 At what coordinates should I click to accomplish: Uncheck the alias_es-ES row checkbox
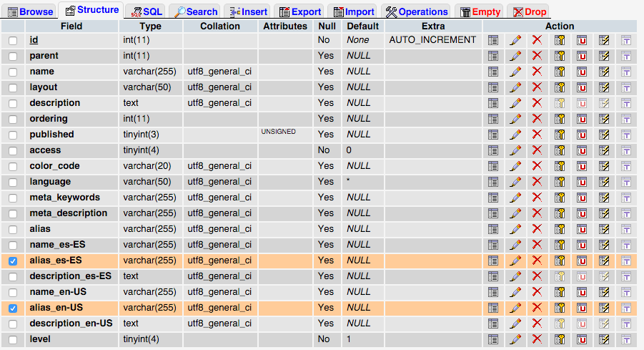pos(13,261)
